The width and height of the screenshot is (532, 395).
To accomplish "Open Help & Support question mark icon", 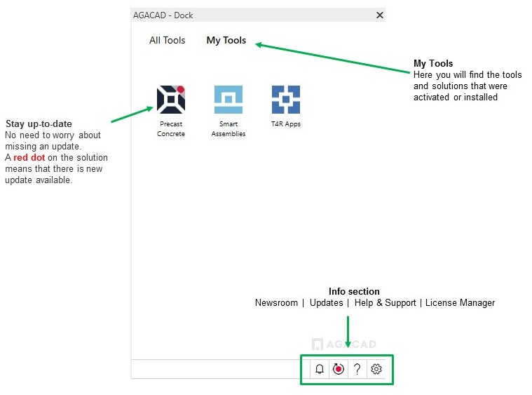I will click(x=357, y=369).
